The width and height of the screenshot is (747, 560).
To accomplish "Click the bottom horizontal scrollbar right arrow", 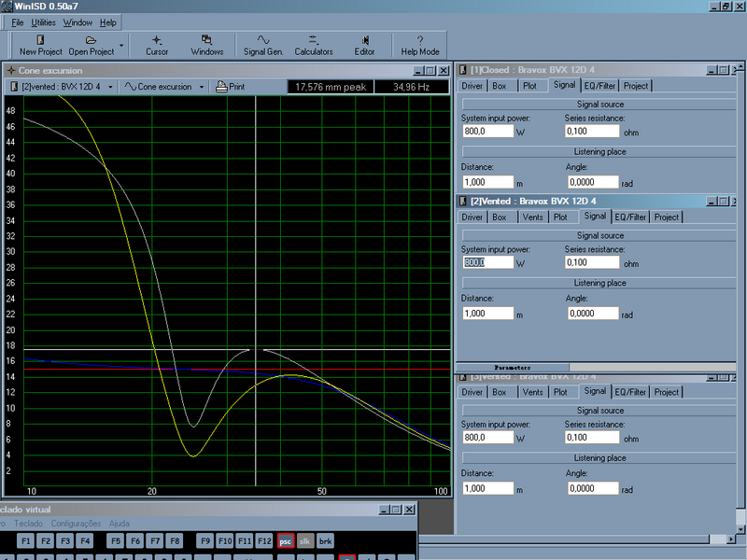I will [732, 539].
